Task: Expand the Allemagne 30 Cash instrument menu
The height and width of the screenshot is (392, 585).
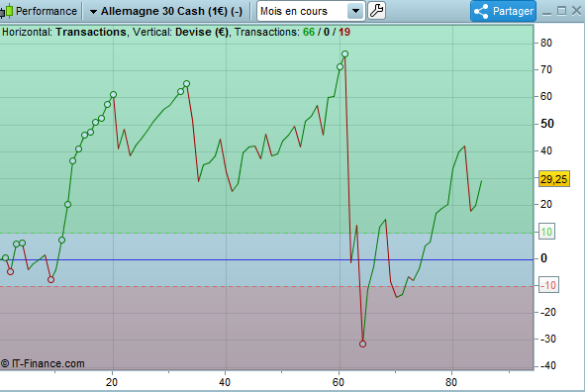Action: (x=93, y=12)
